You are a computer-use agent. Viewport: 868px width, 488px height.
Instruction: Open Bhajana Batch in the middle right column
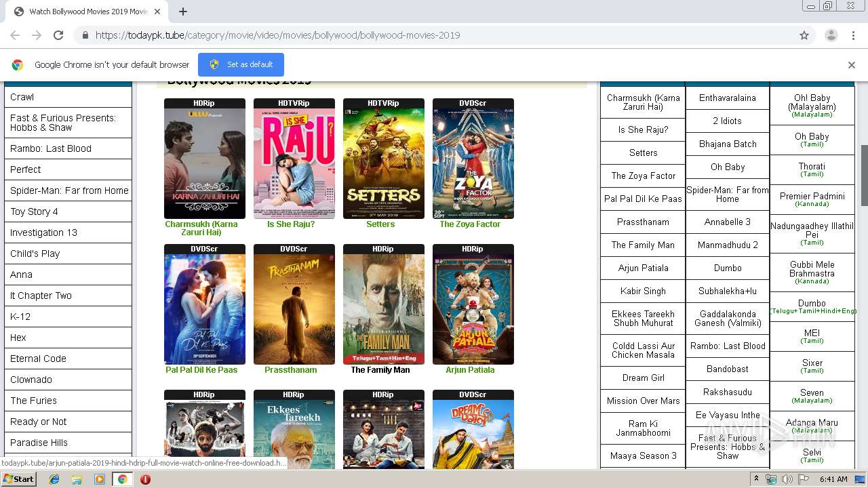(x=728, y=144)
